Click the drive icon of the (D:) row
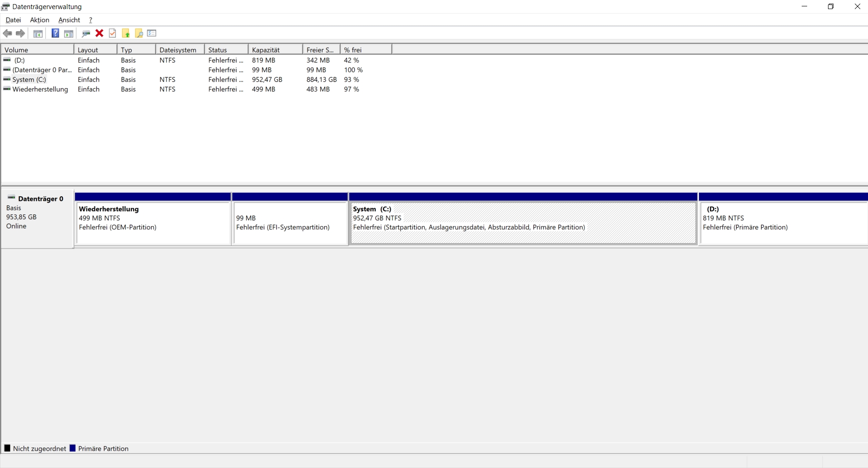 coord(7,60)
